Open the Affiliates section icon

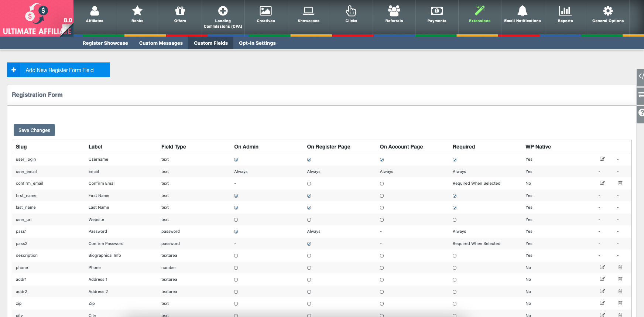click(x=95, y=11)
